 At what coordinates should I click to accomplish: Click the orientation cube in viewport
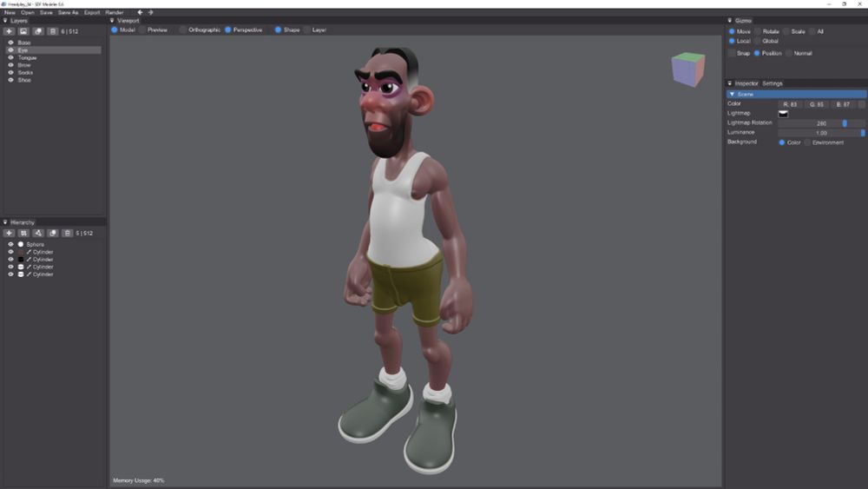pyautogui.click(x=688, y=69)
